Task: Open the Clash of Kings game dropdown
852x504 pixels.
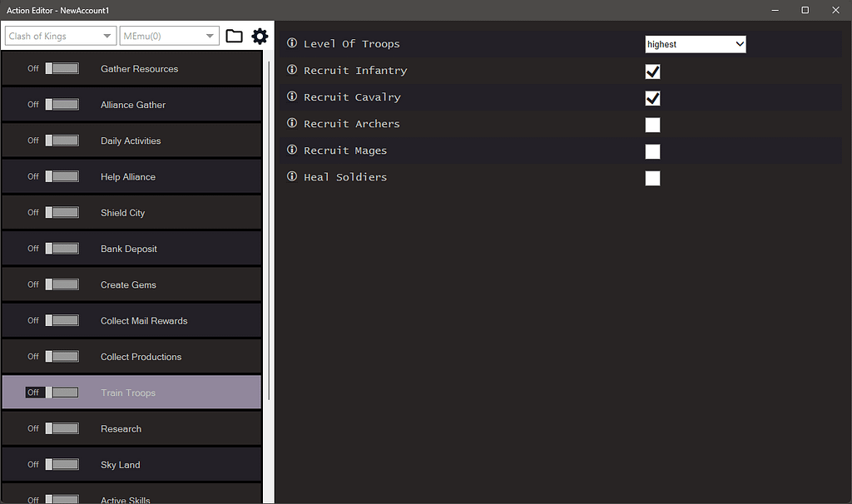Action: click(59, 36)
